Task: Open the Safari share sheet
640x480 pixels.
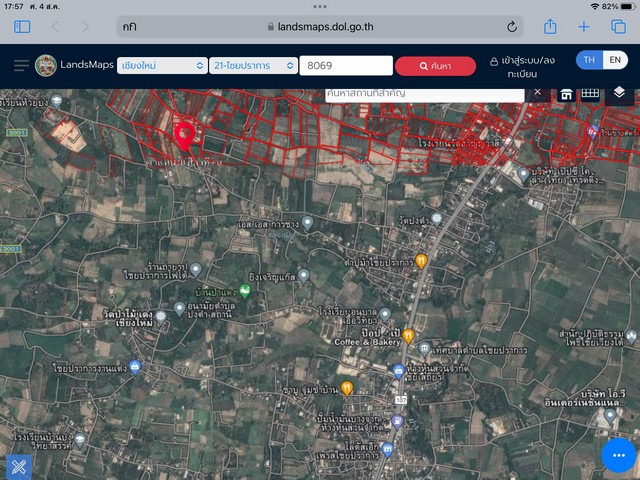Action: [550, 27]
